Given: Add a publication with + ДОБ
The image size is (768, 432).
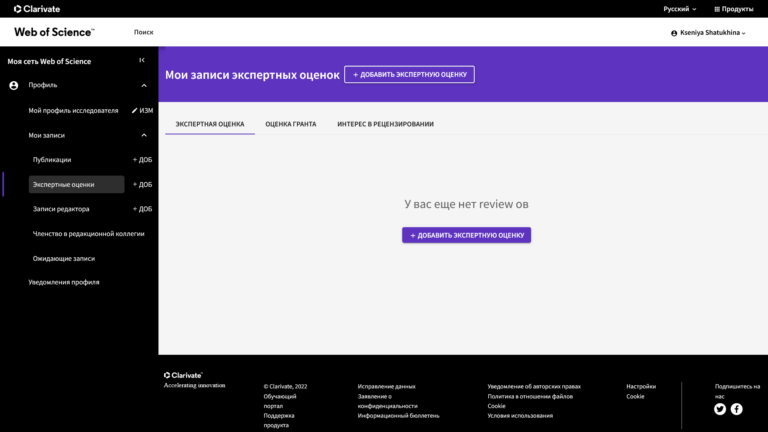Looking at the screenshot, I should (143, 160).
